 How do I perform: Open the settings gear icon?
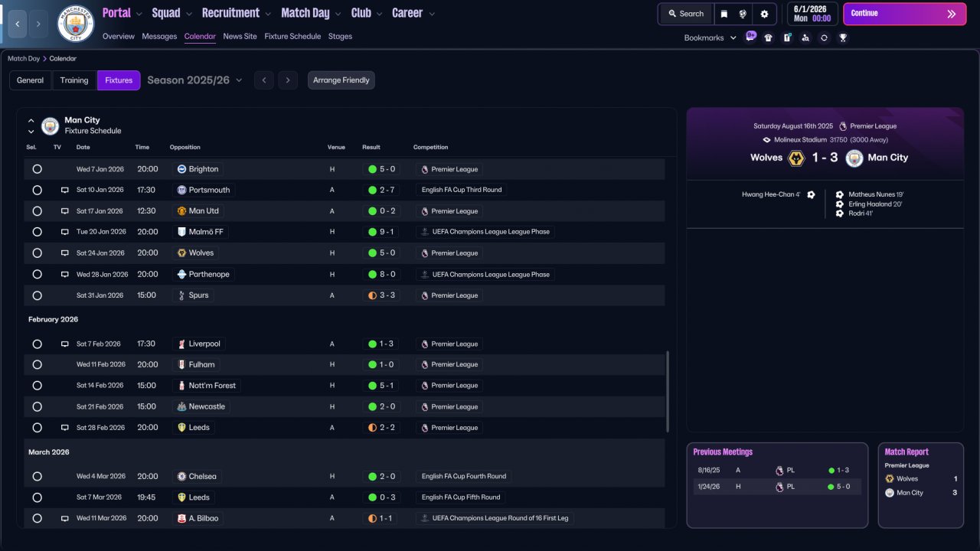click(764, 14)
